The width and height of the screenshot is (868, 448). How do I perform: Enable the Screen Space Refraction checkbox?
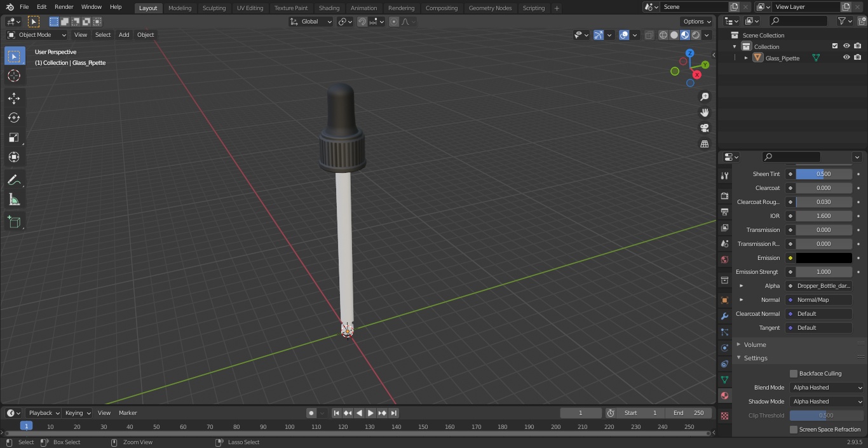tap(793, 430)
